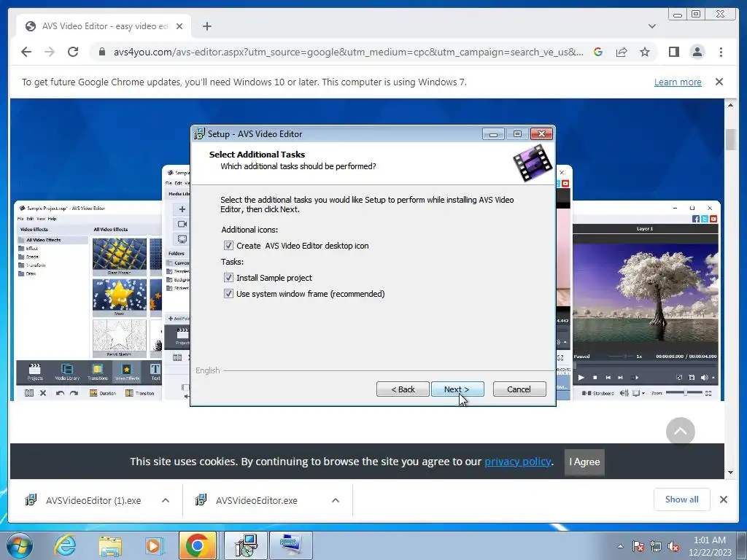Click the scroll-to-top round arrow button
The height and width of the screenshot is (560, 747).
(x=681, y=432)
